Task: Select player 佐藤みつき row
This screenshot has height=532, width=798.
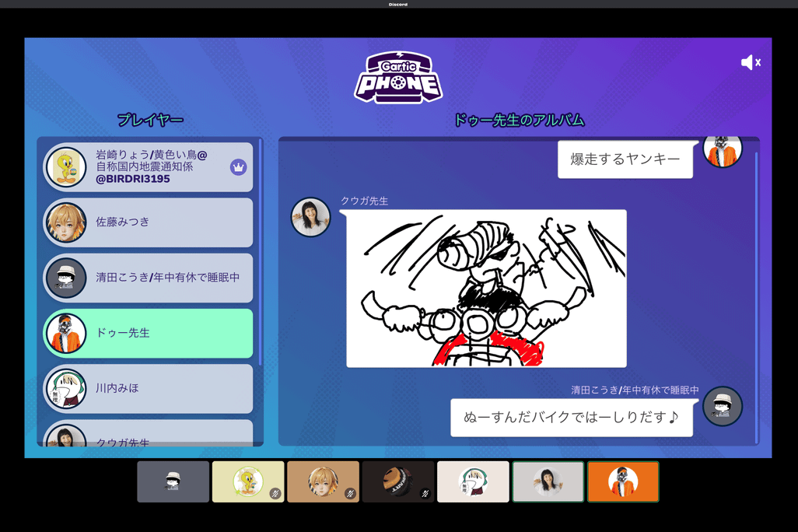Action: pyautogui.click(x=148, y=222)
